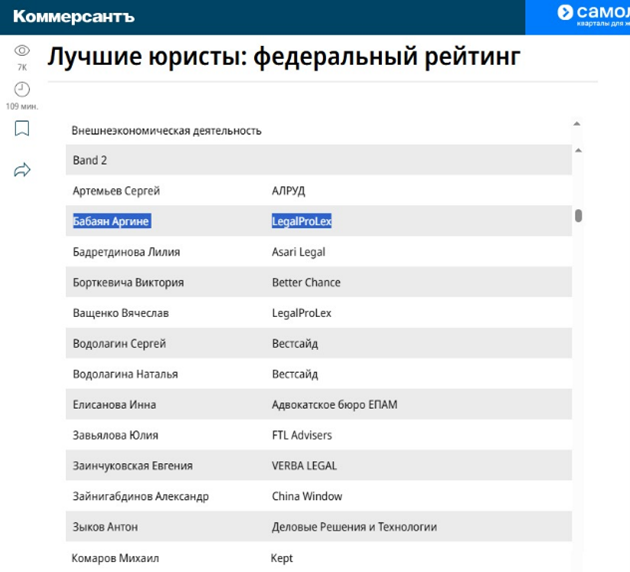The width and height of the screenshot is (630, 572).
Task: Select the name Зыков Антон
Action: coord(105,527)
